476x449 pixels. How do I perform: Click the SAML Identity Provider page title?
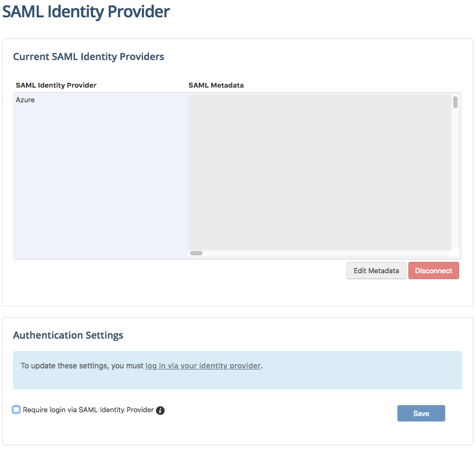[x=86, y=12]
